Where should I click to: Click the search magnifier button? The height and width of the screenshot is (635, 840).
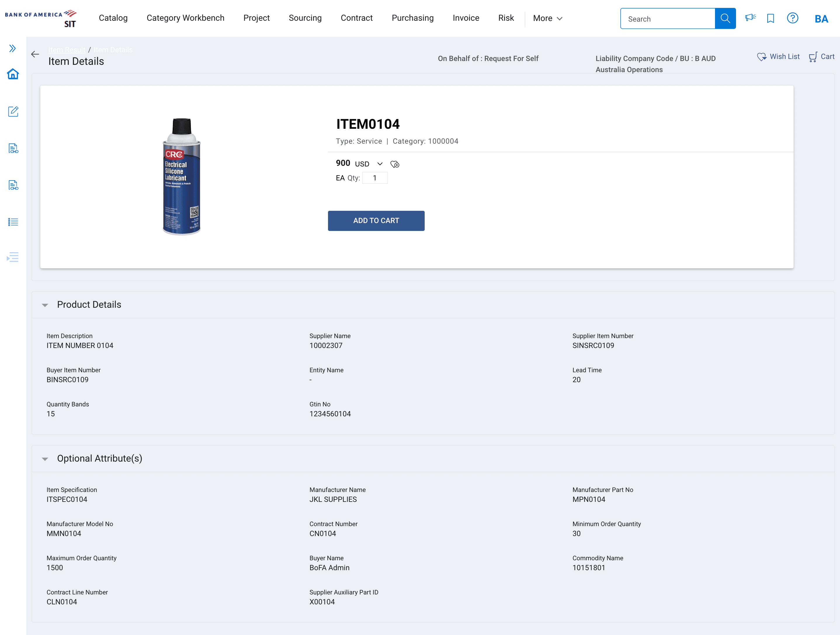(725, 18)
